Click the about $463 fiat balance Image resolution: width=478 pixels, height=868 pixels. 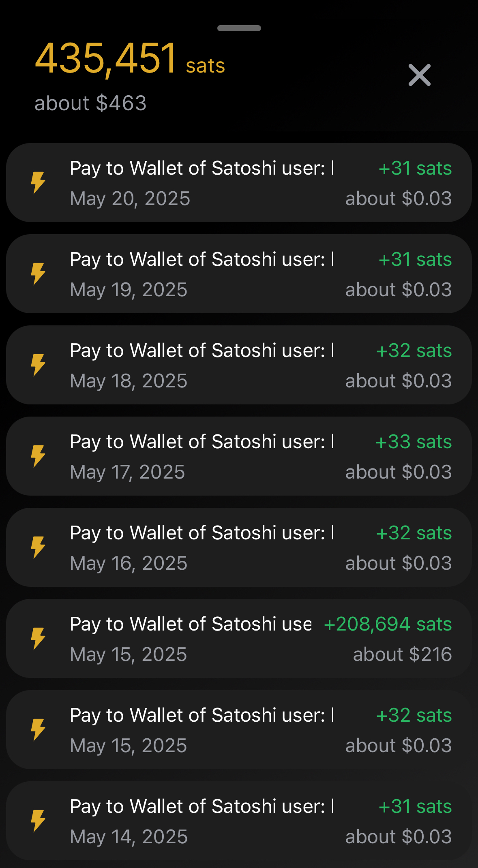click(x=90, y=103)
